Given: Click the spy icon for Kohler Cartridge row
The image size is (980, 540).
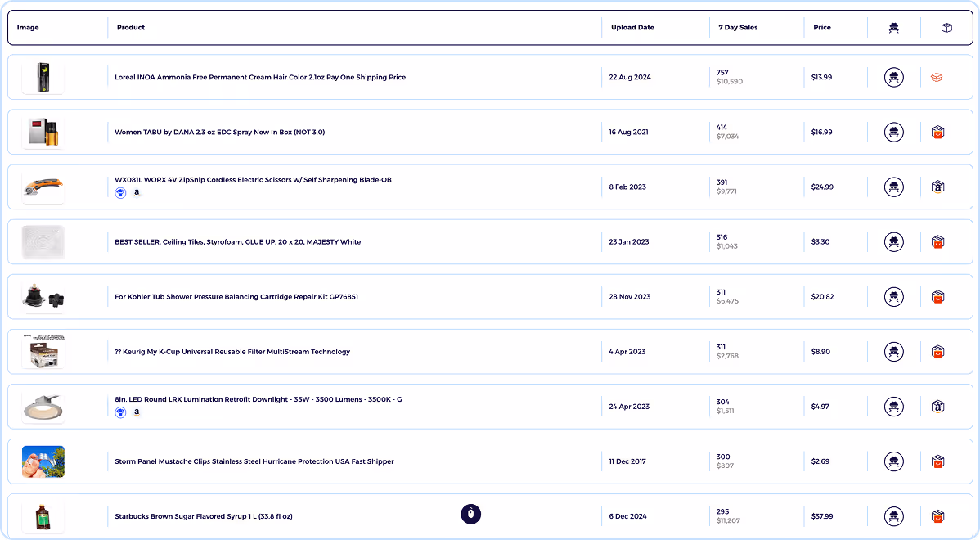Looking at the screenshot, I should click(894, 297).
